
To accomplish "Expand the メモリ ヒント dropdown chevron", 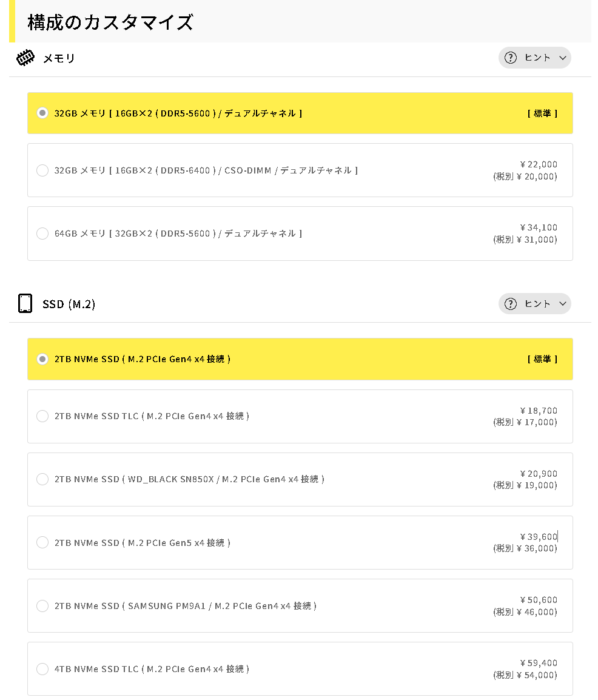I will point(563,58).
